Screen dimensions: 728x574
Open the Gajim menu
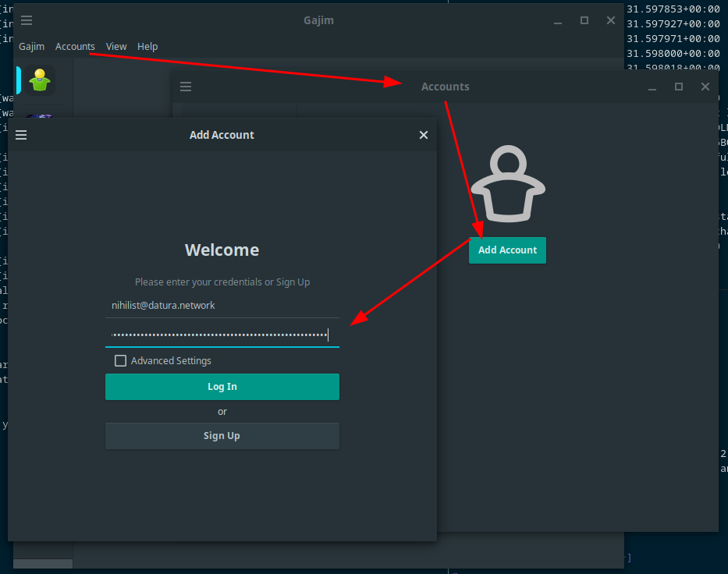pos(31,46)
